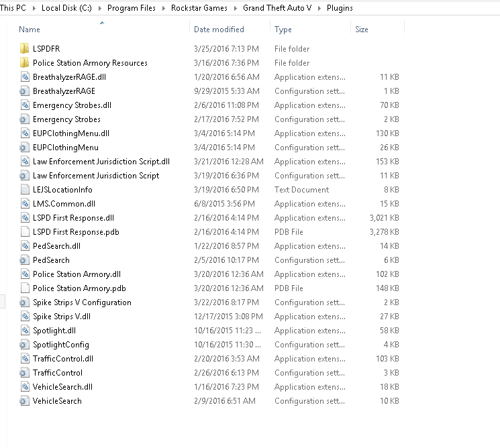This screenshot has width=500, height=448.
Task: Select the Police Station Armory.pdb icon
Action: click(x=25, y=288)
